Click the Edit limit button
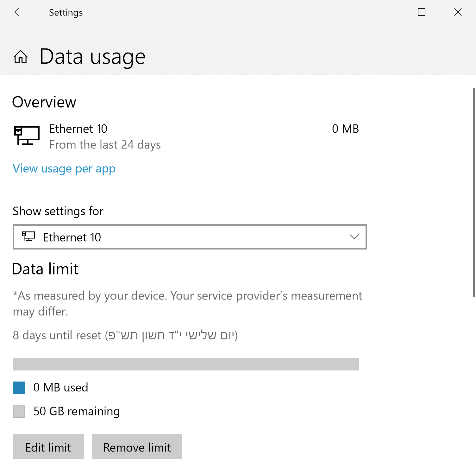The image size is (476, 474). [x=48, y=446]
